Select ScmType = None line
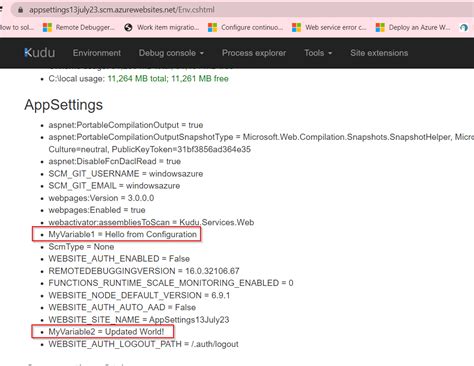The image size is (474, 366). pyautogui.click(x=81, y=247)
